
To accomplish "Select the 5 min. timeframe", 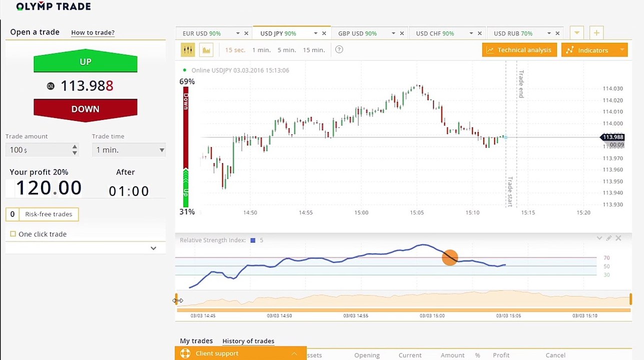I will pyautogui.click(x=287, y=50).
